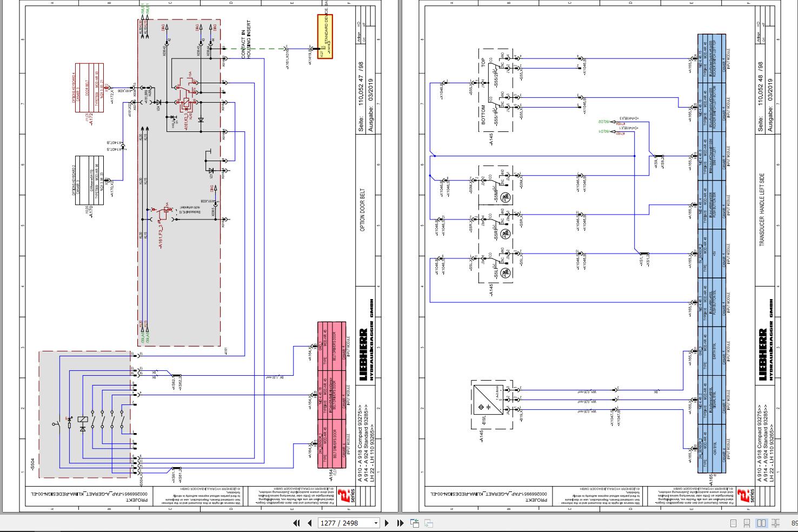Go to the next page

(x=387, y=523)
